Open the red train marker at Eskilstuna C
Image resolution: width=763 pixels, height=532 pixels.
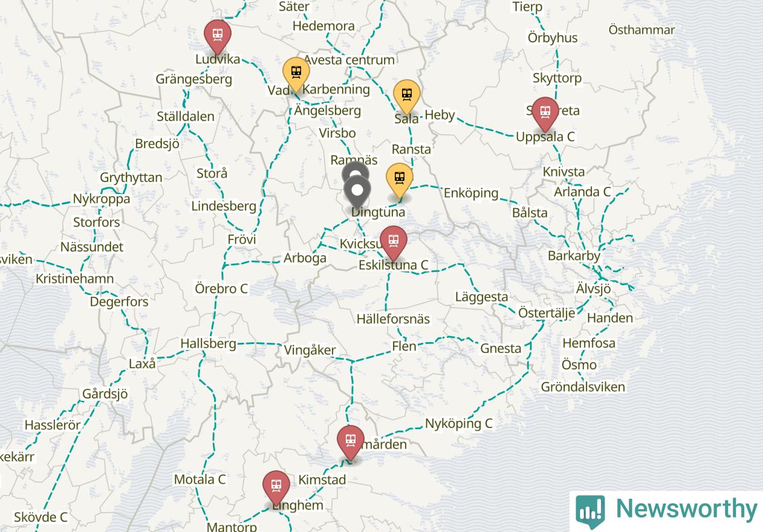pos(394,242)
